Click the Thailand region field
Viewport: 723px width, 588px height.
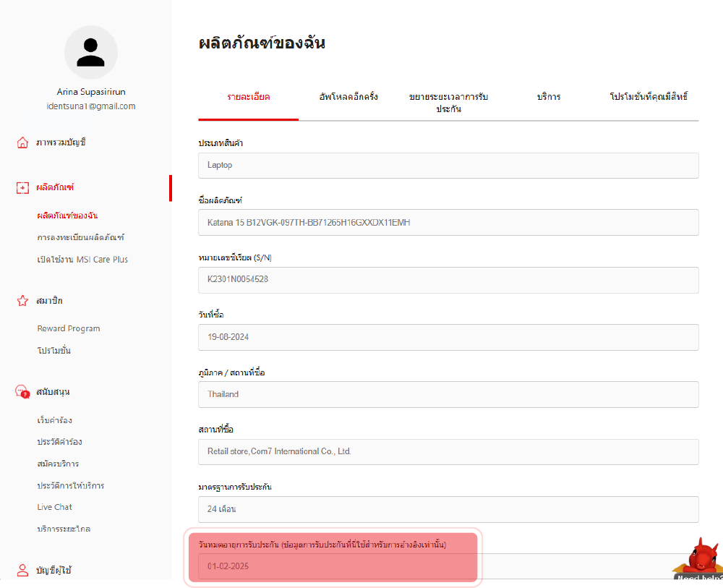point(448,394)
